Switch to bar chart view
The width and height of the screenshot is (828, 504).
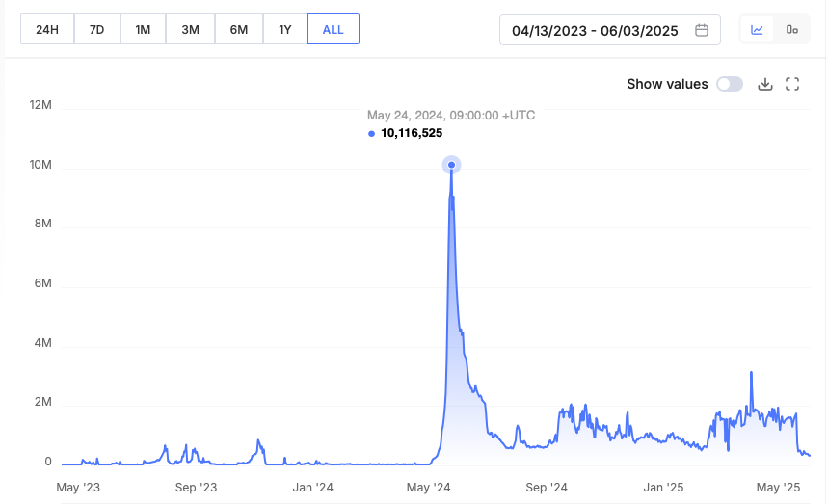(x=791, y=30)
